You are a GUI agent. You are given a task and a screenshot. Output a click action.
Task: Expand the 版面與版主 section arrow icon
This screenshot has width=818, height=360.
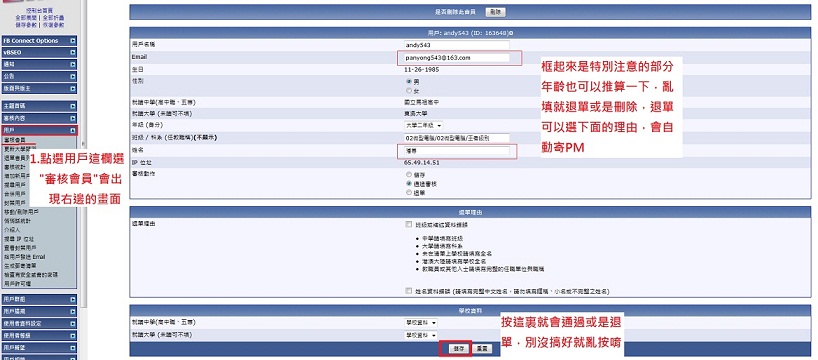click(73, 89)
